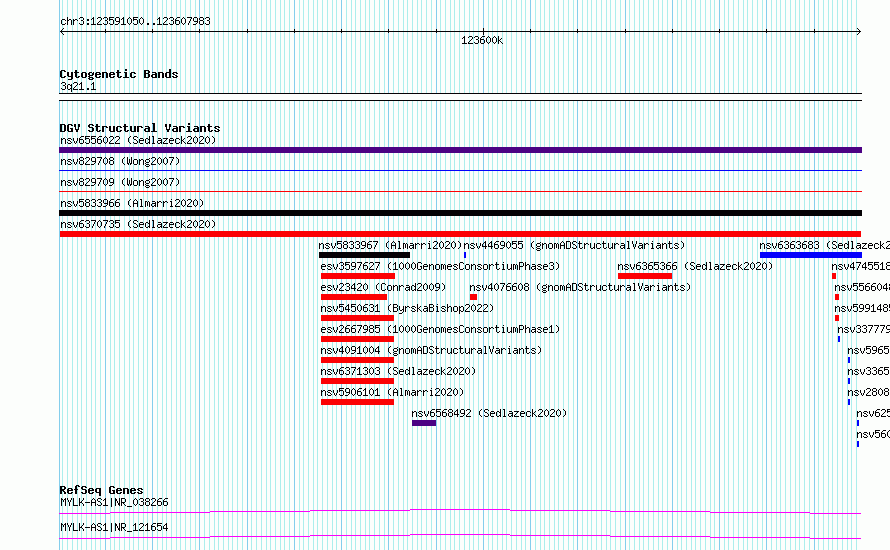Screen dimensions: 890x550
Task: Click the RefSeq Genes track heading
Action: 101,490
